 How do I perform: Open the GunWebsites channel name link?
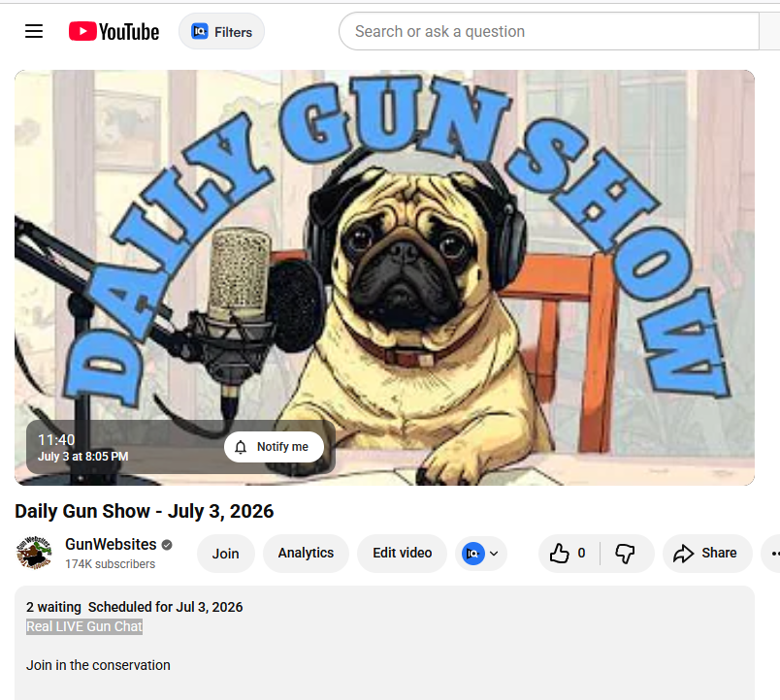[111, 544]
